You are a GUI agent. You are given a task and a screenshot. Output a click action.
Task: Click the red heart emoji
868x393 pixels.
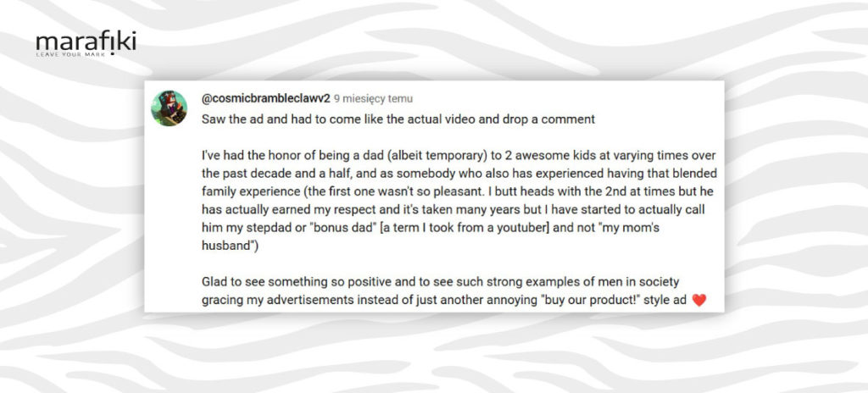[699, 301]
